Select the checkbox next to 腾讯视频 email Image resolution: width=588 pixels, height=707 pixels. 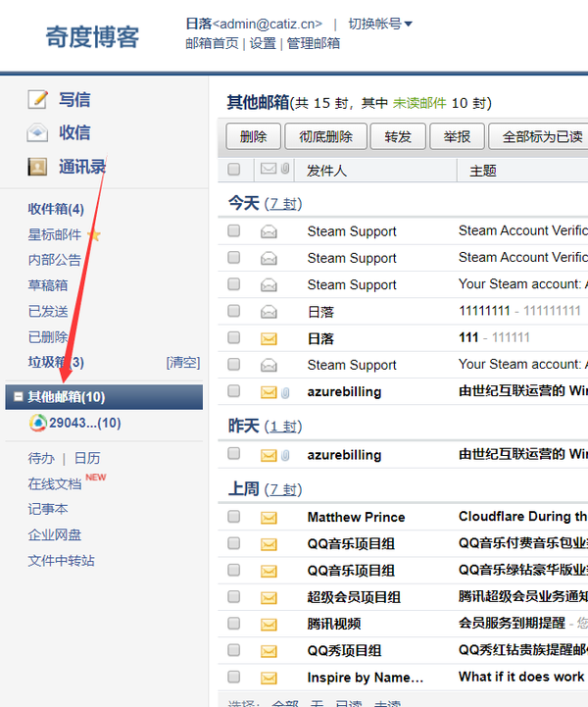point(234,623)
